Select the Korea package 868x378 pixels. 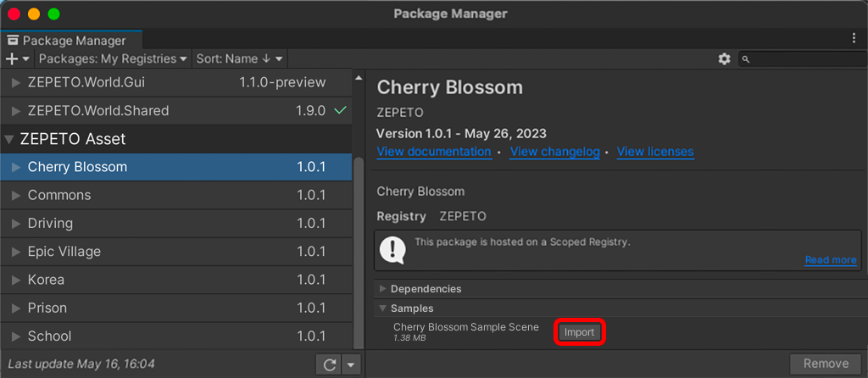click(x=176, y=280)
